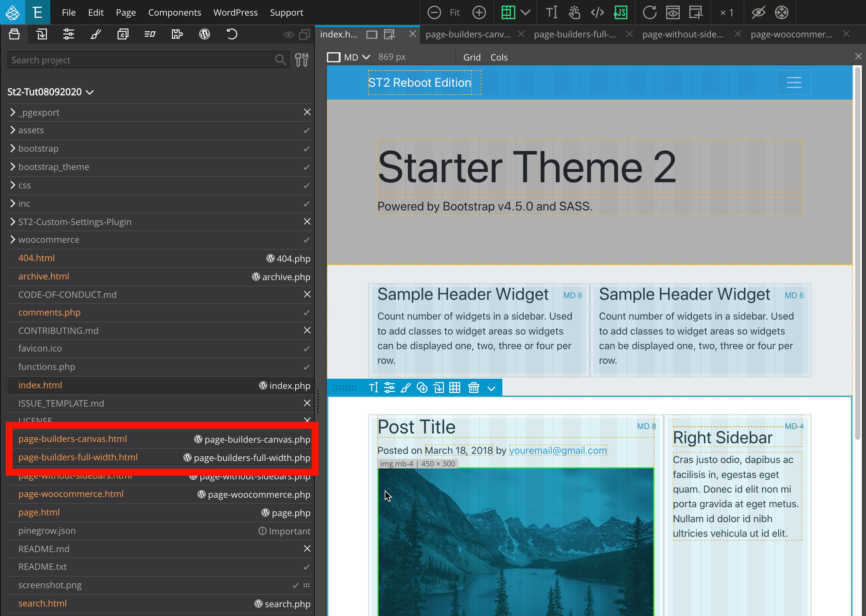This screenshot has height=616, width=866.
Task: Click the trash delete element icon
Action: (x=473, y=387)
